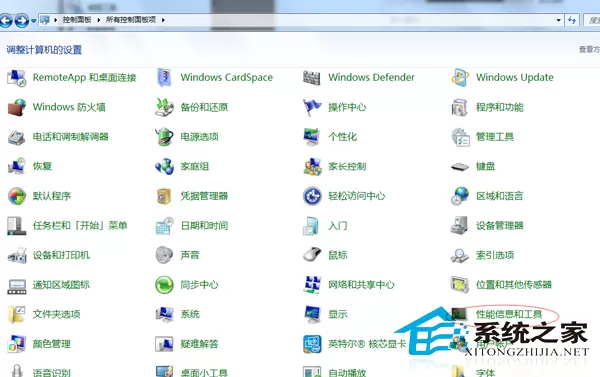
Task: Open Windows 防火墙 firewall icon
Action: click(x=17, y=107)
